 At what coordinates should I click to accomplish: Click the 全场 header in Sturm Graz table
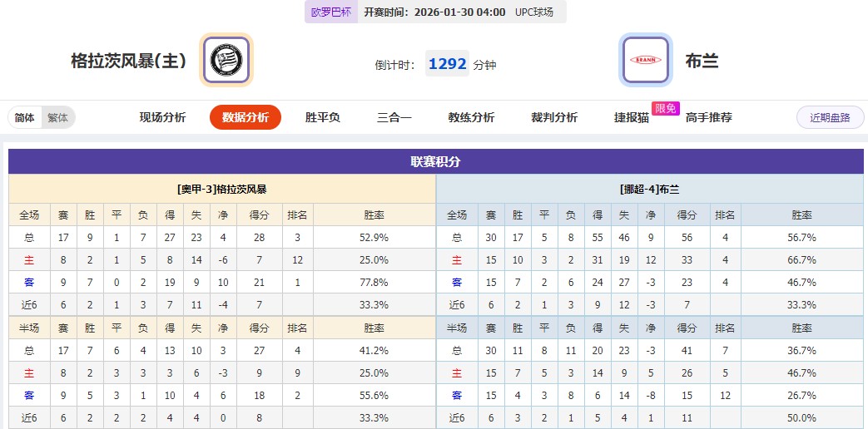(x=29, y=215)
